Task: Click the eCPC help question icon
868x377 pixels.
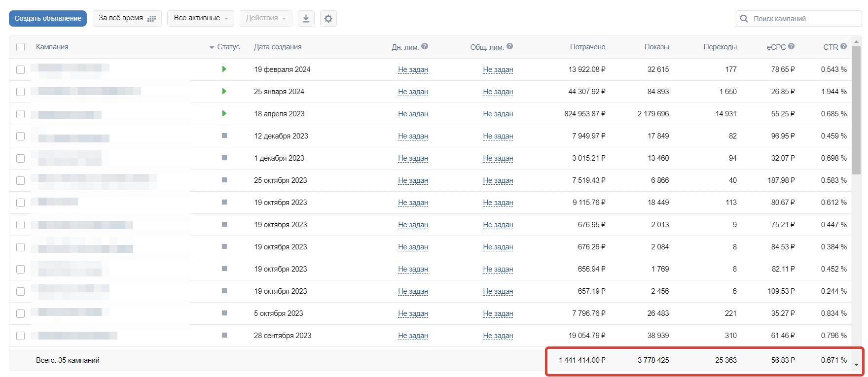Action: pyautogui.click(x=791, y=46)
